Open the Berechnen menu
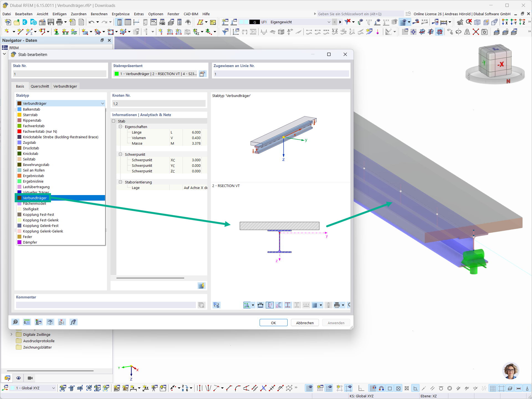Image resolution: width=532 pixels, height=399 pixels. (x=99, y=14)
